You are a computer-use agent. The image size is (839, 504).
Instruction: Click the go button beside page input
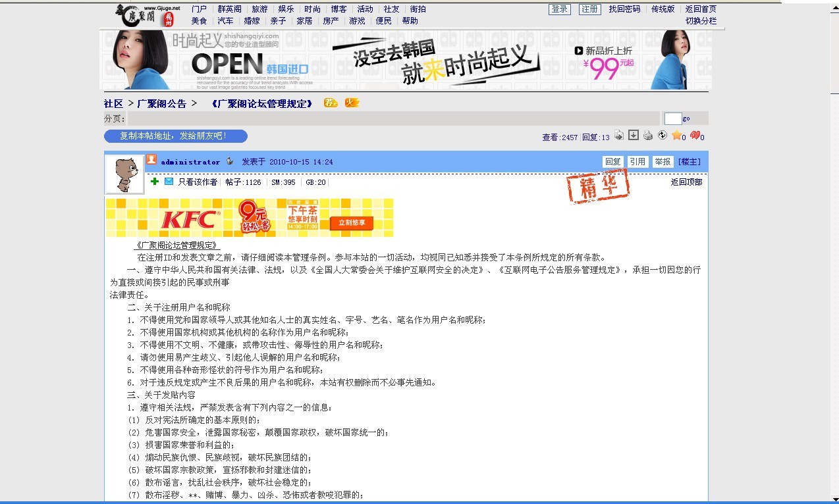[x=686, y=119]
